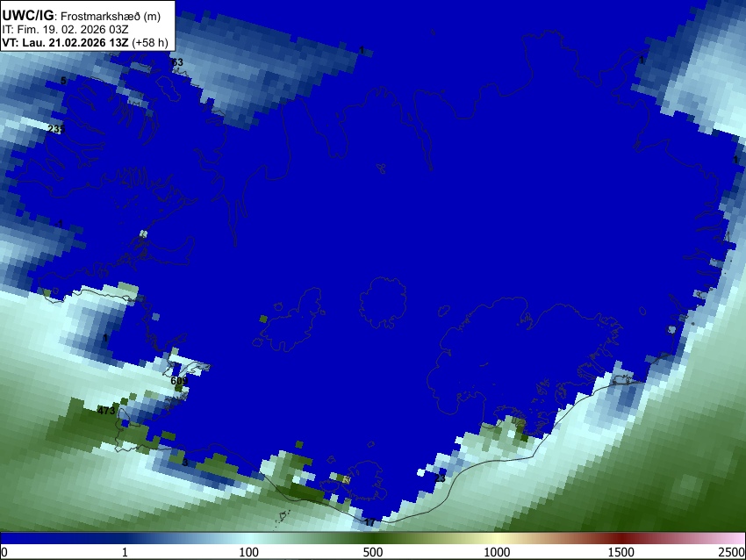746x560 pixels.
Task: Click the colorbar tick label '100'
Action: pos(249,552)
